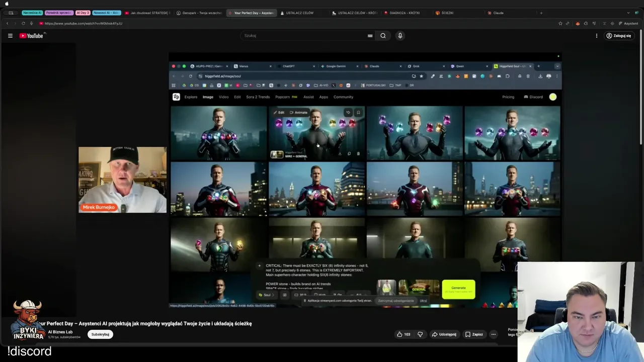Viewport: 644px width, 362px height.
Task: Click Animate on the hovered image
Action: (x=299, y=113)
